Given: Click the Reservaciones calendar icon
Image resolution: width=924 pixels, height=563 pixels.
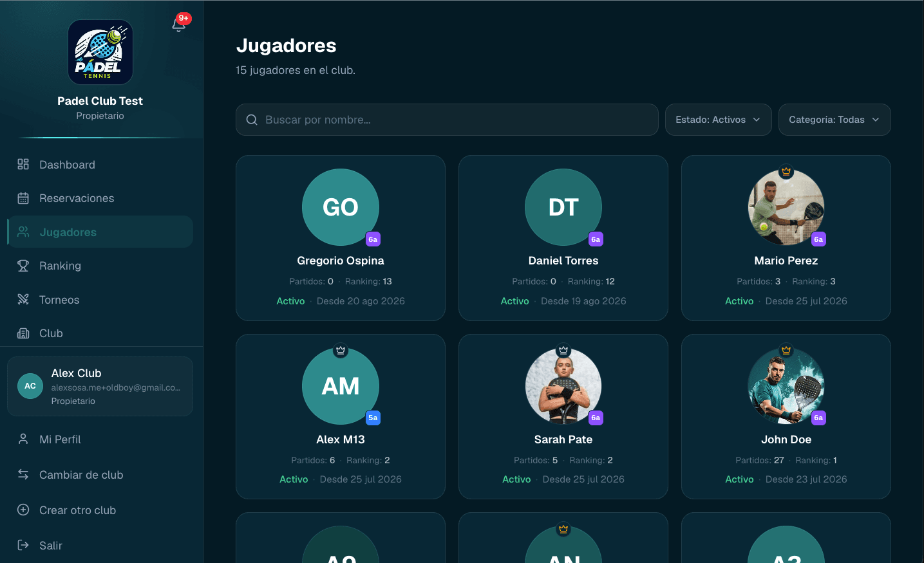Looking at the screenshot, I should [23, 198].
